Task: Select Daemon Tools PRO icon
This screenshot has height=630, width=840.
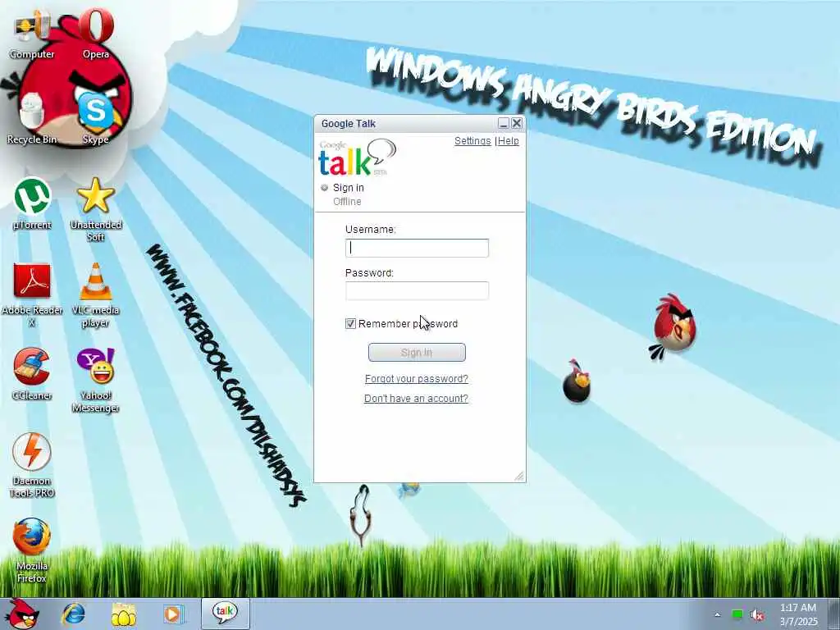Action: 32,465
